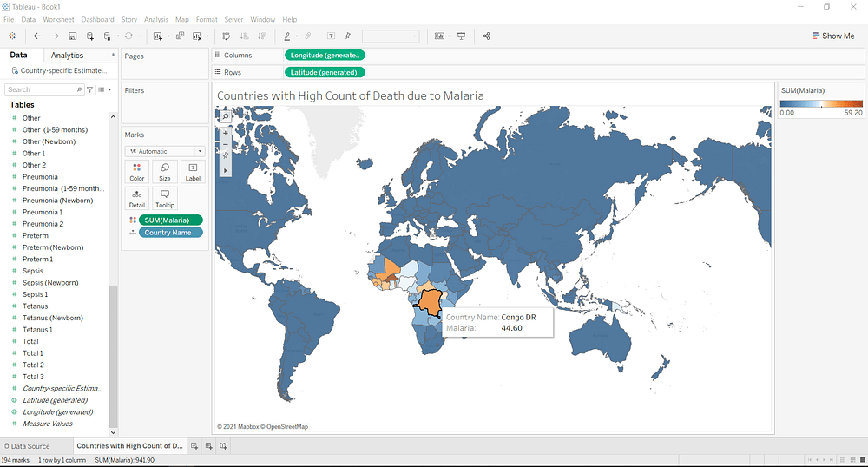
Task: Click the Undo back arrow in toolbar
Action: pyautogui.click(x=36, y=36)
